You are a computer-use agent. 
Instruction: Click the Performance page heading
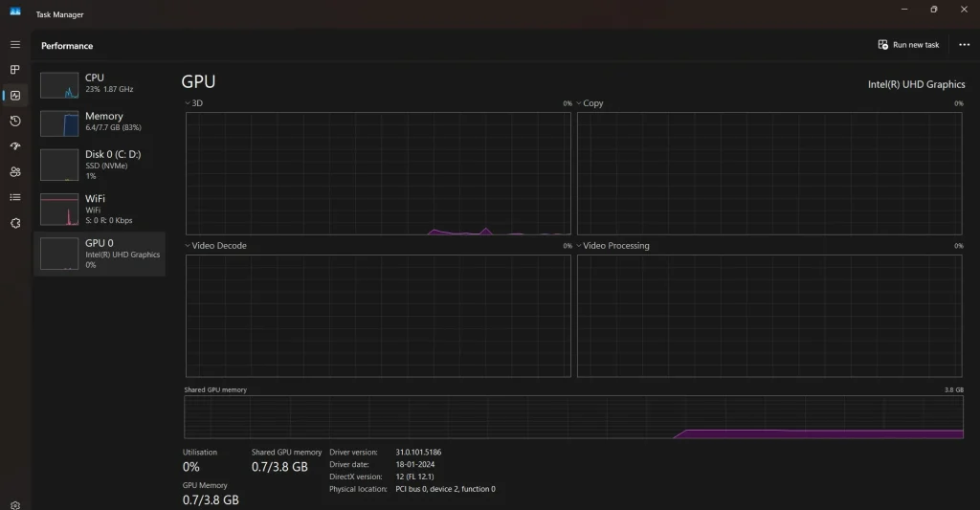(67, 46)
